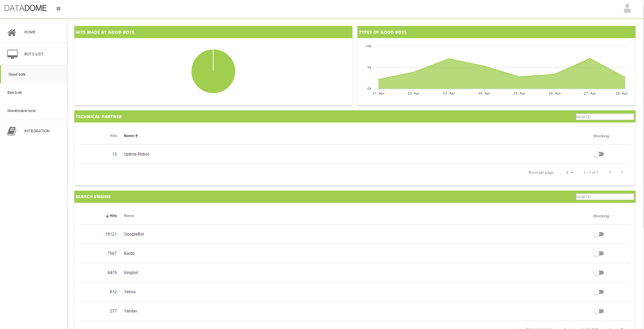
Task: Select Good bots in the sidebar
Action: point(33,74)
